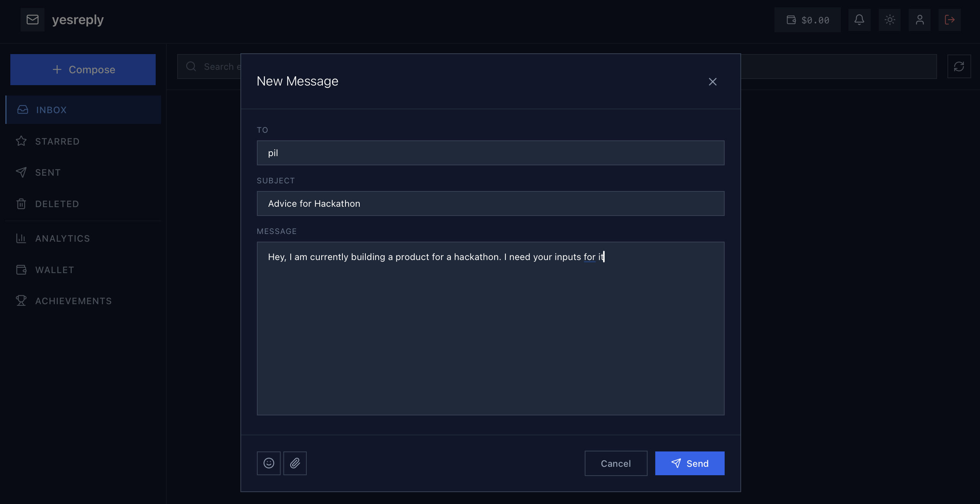980x504 pixels.
Task: Send the composed message
Action: [689, 463]
